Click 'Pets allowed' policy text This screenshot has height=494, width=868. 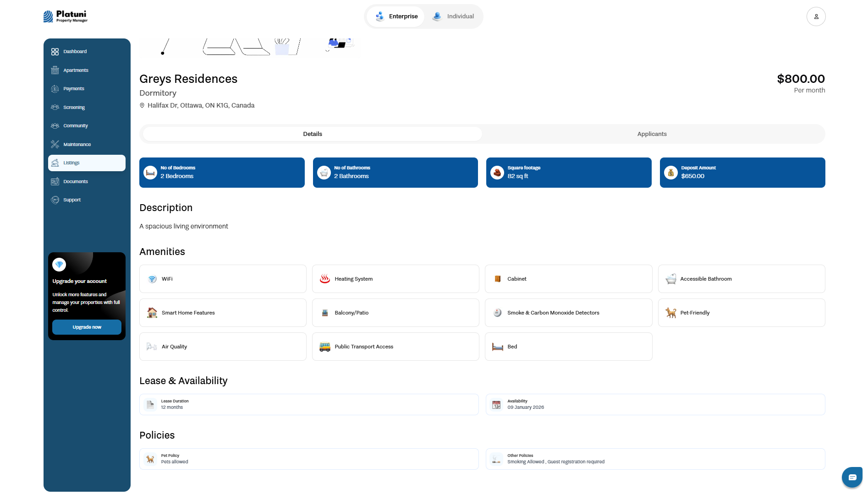(x=175, y=462)
